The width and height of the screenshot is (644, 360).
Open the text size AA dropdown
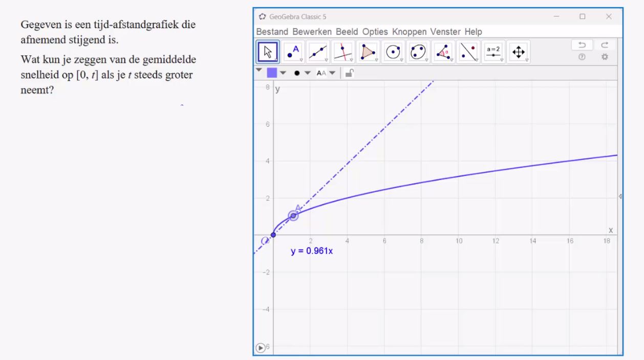tap(326, 73)
